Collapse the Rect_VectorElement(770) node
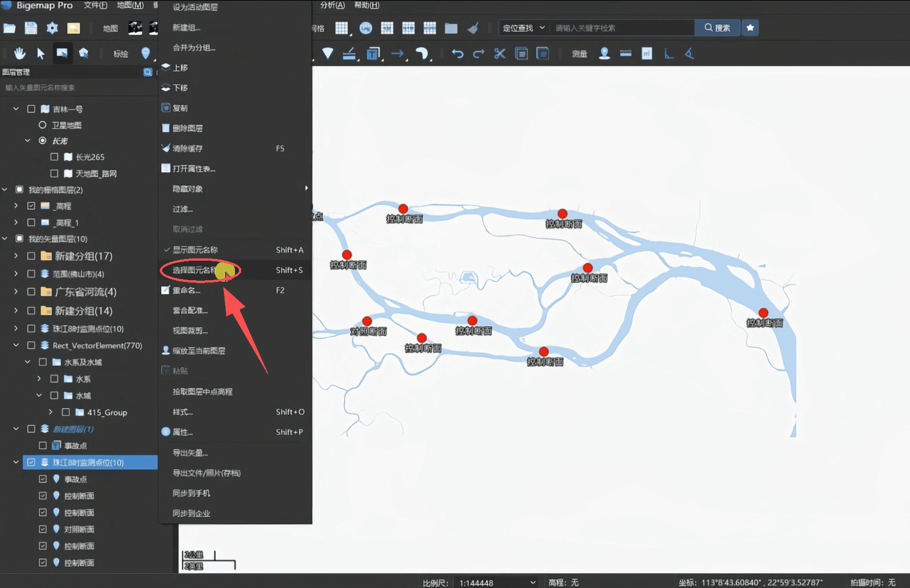The image size is (910, 588). click(x=16, y=345)
